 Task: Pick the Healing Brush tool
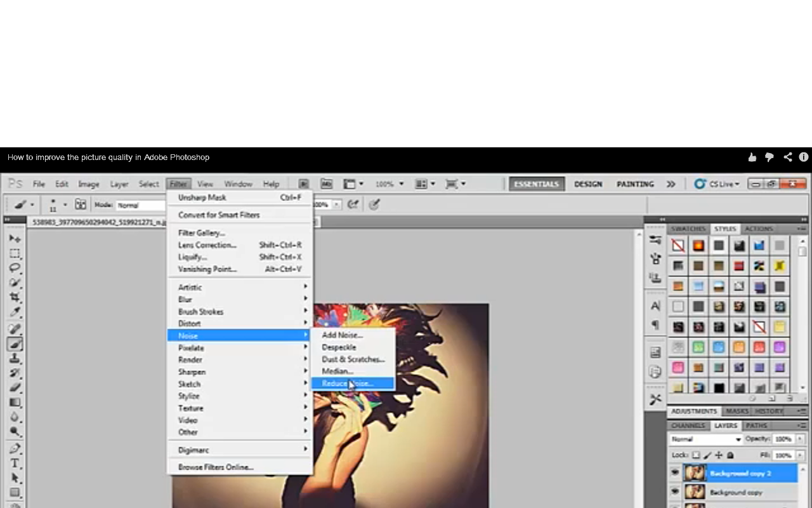click(x=15, y=329)
